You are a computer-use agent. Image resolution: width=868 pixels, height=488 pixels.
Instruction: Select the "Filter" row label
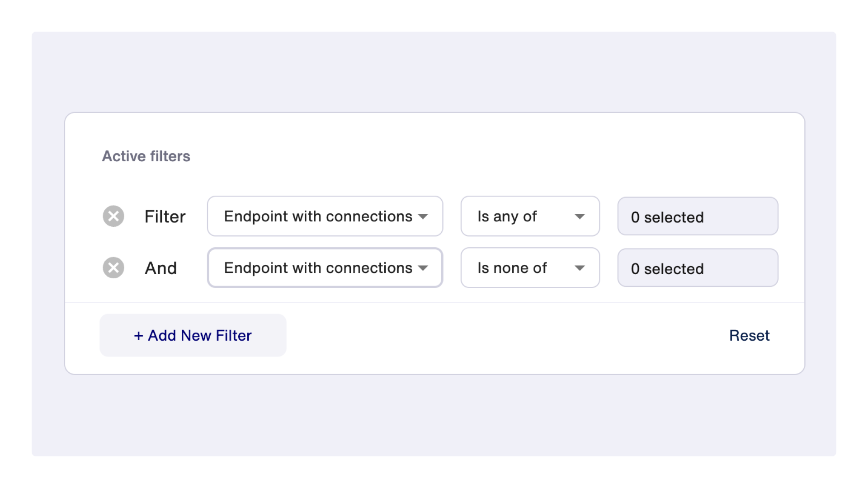tap(165, 216)
